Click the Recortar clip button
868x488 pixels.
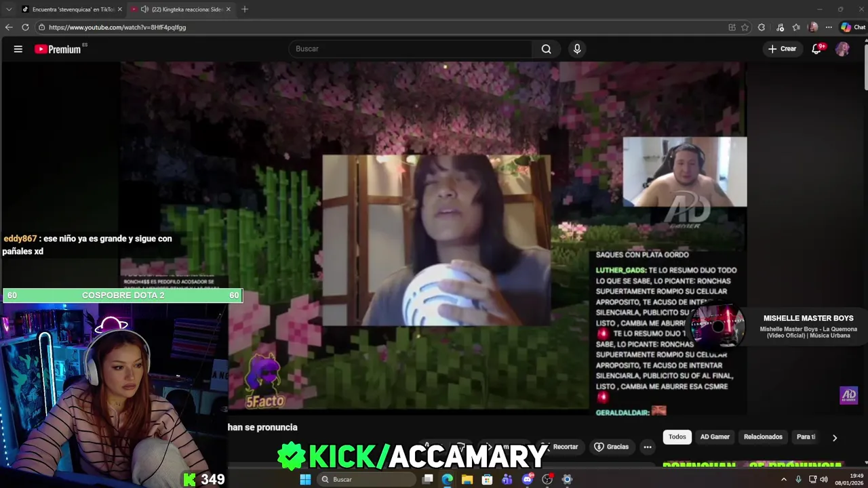(560, 447)
